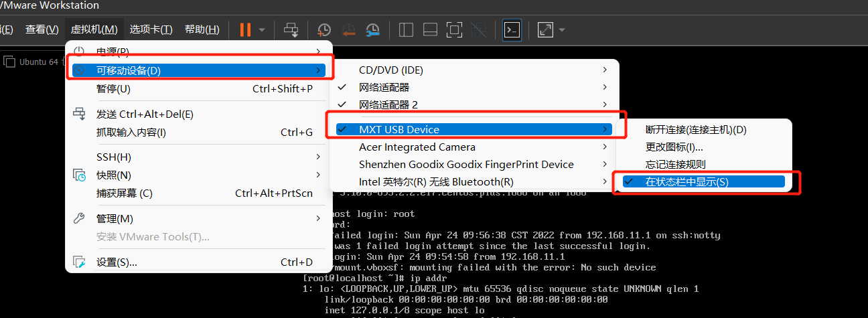The width and height of the screenshot is (868, 318).
Task: Toggle the first 网络适配器 check mark
Action: pos(342,88)
